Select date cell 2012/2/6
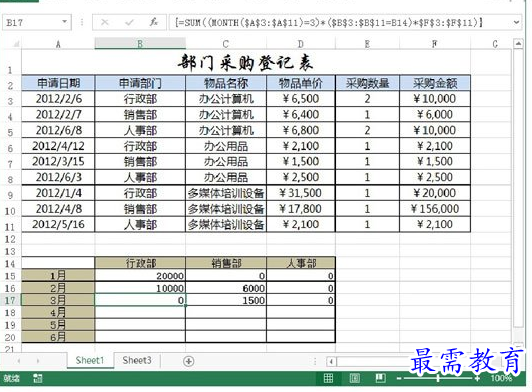The width and height of the screenshot is (532, 392). coord(58,99)
